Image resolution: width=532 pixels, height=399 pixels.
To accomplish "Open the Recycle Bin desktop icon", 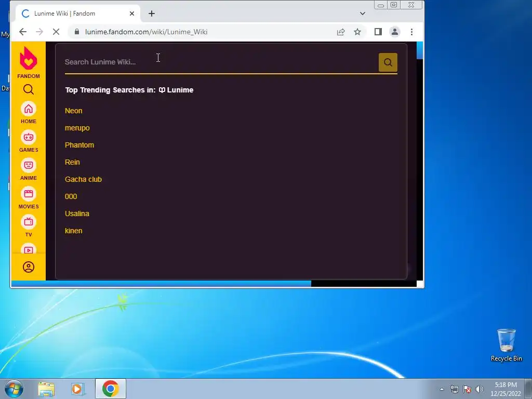I will 506,345.
